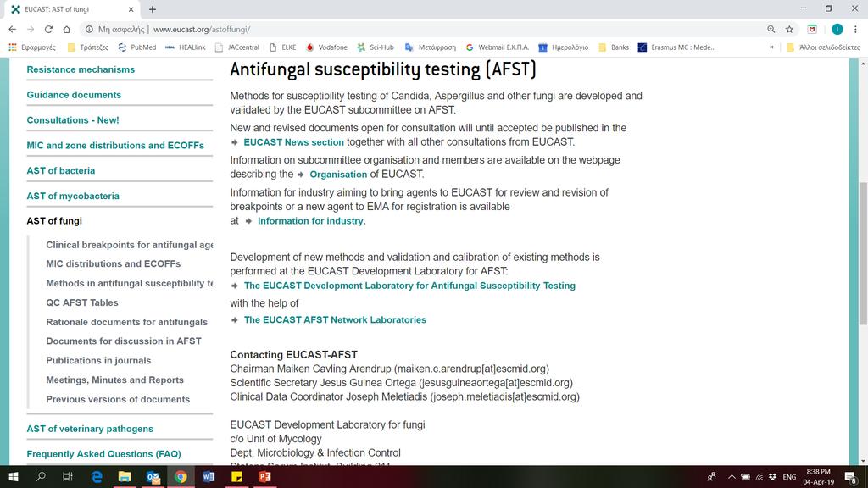
Task: Open Frequently Asked Questions (FAQ)
Action: [x=103, y=454]
